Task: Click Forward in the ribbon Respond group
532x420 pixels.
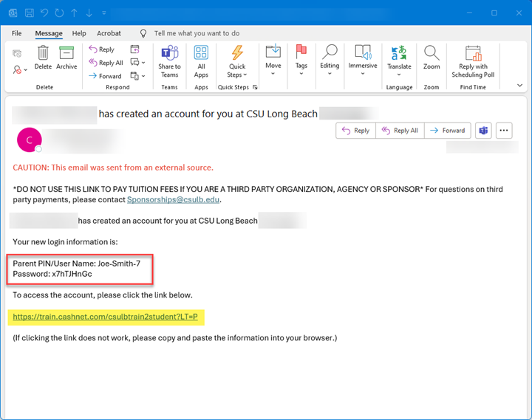Action: (105, 76)
